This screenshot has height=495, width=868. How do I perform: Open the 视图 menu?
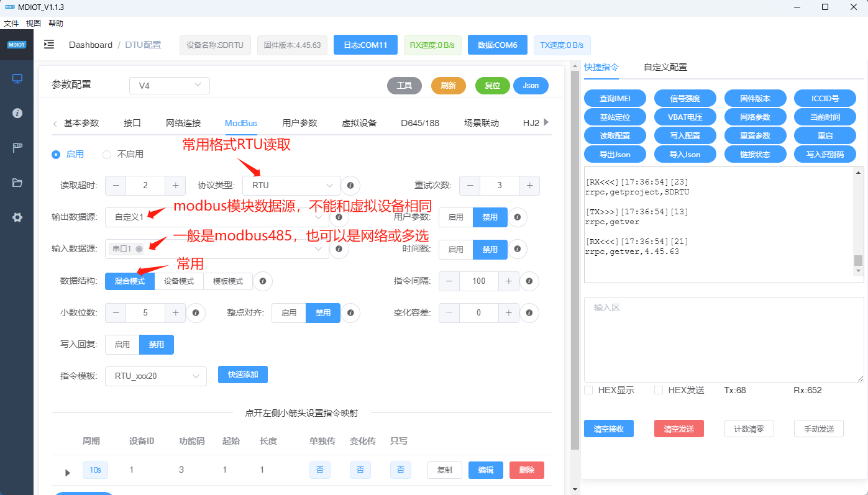pyautogui.click(x=32, y=23)
